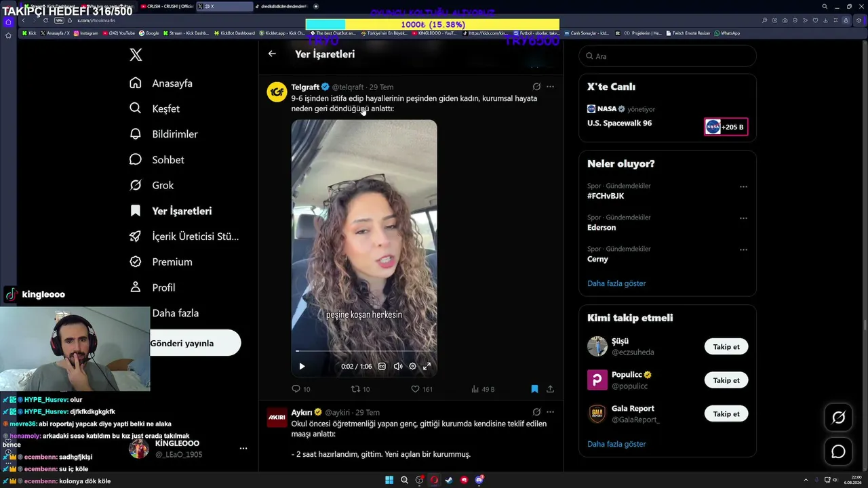Switch to the CRUSH - CRUSH! browser tab

[x=167, y=6]
